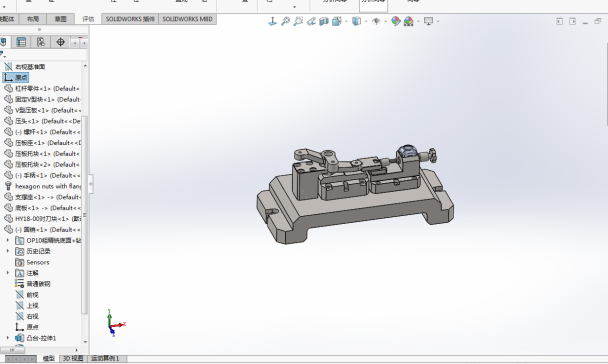Click the Zoom to Area magnifier icon
Screen dimensions: 608x364
coord(298,21)
